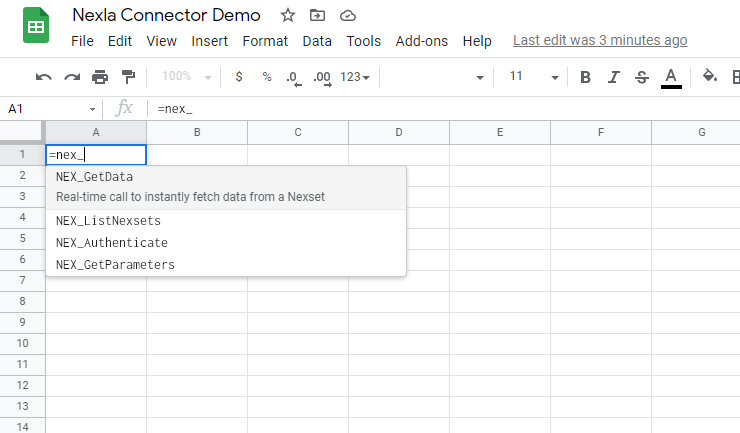Format cell as currency
Image resolution: width=740 pixels, height=433 pixels.
pos(239,76)
